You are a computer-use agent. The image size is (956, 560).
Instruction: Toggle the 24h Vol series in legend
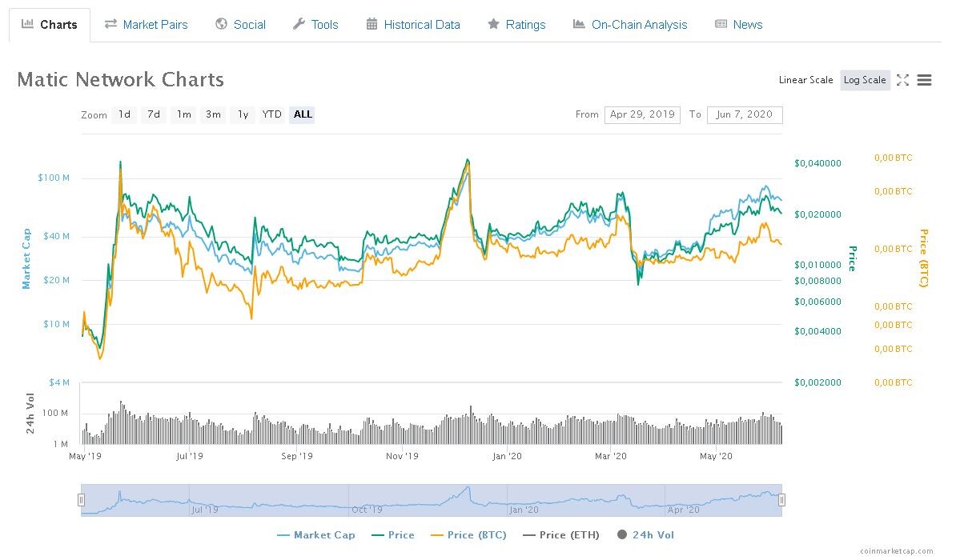coord(645,535)
